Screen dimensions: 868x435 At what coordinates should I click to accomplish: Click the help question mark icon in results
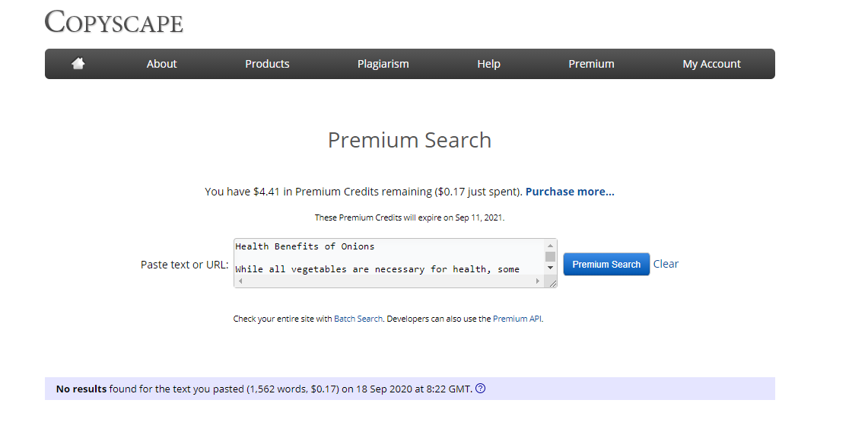[481, 389]
